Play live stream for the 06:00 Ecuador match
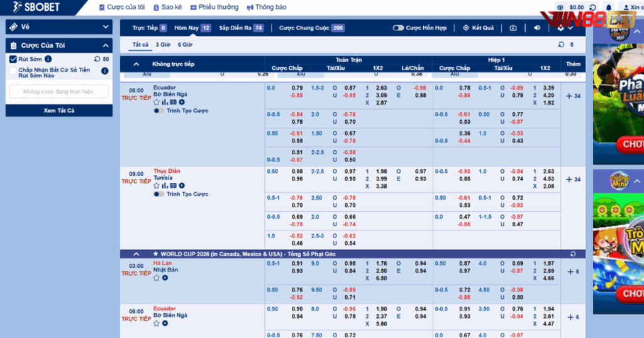644x338 pixels. pyautogui.click(x=182, y=102)
